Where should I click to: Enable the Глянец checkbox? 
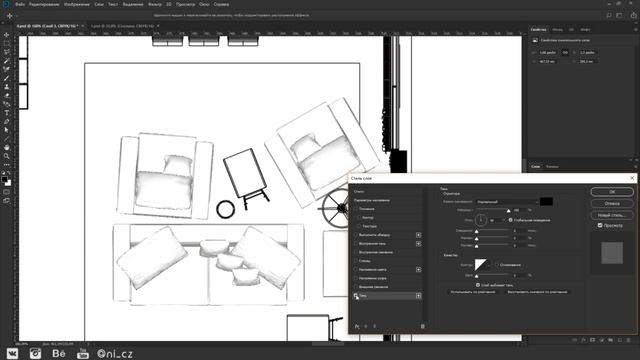(x=356, y=261)
